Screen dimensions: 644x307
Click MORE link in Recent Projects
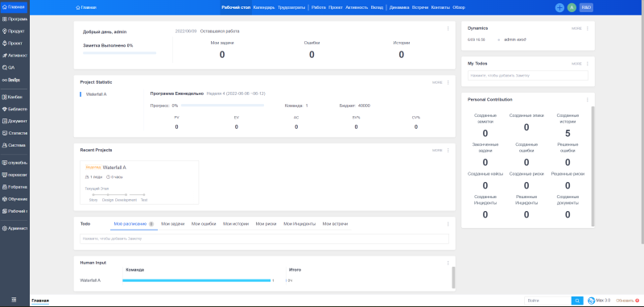click(x=437, y=151)
